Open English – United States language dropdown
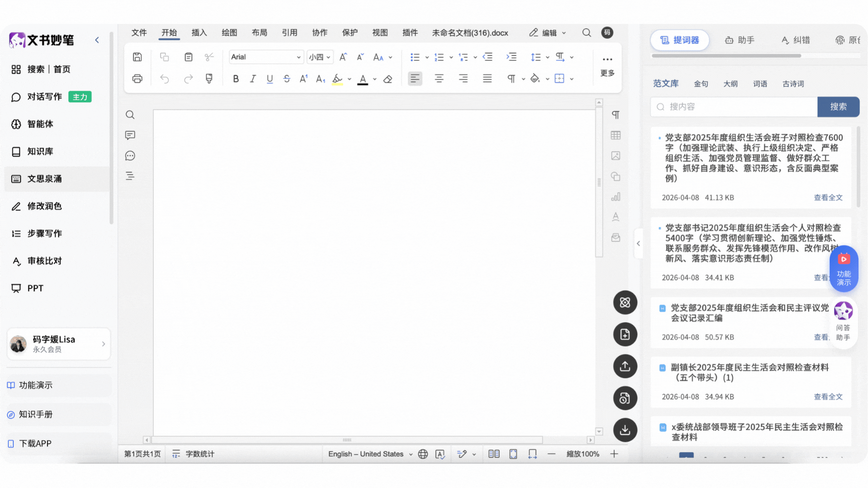Screen dimensions: 868x488 370,454
